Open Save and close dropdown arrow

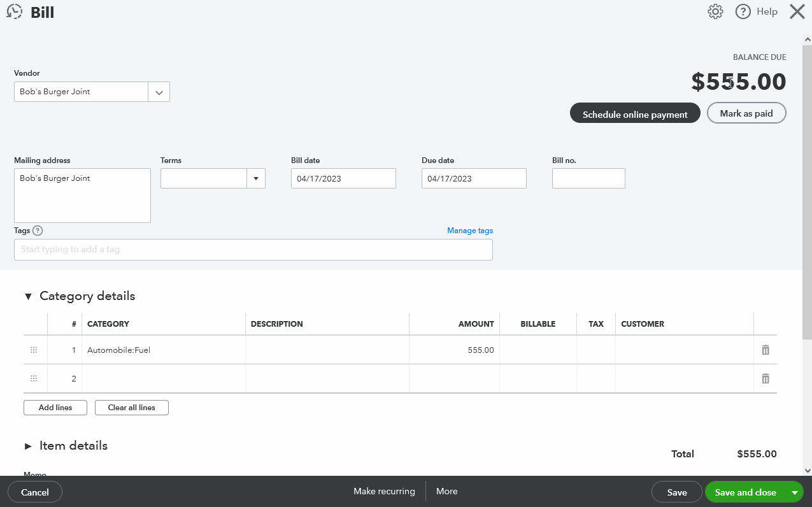click(794, 492)
